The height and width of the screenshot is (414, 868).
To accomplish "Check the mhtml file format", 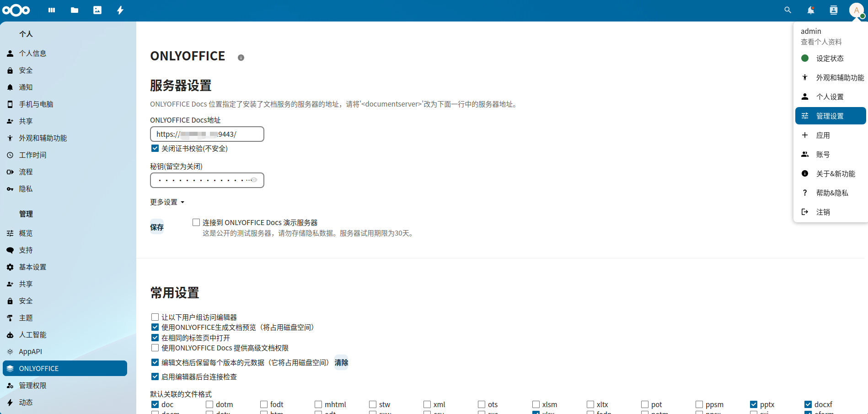I will coord(318,404).
